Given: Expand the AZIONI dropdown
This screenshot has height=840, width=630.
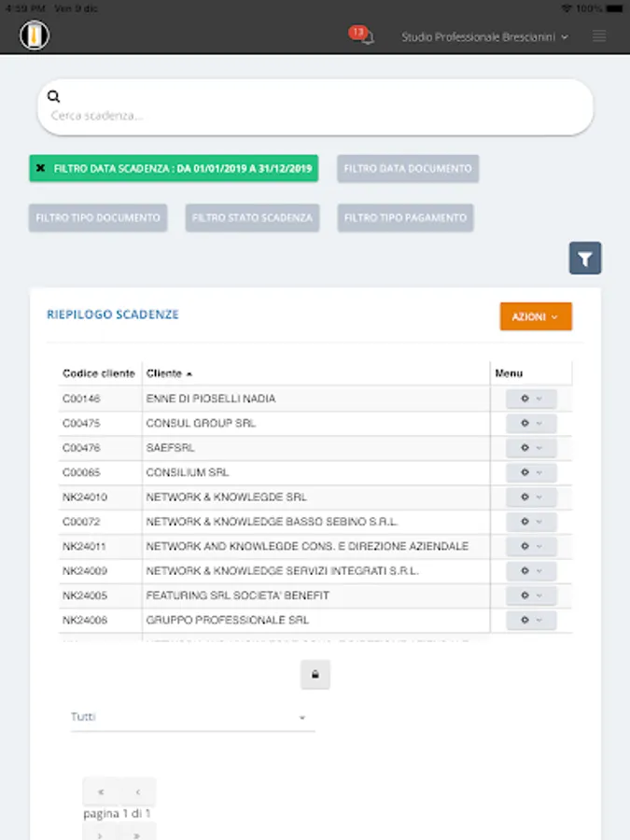Looking at the screenshot, I should (536, 316).
